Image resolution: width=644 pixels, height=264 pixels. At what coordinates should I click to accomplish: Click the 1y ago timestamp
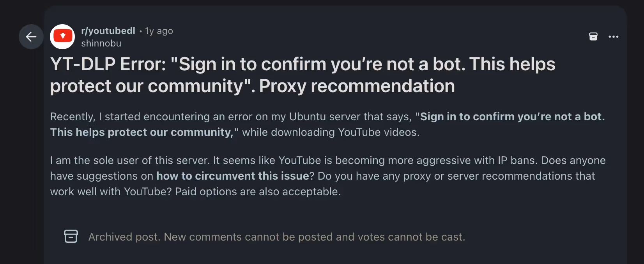(x=158, y=30)
